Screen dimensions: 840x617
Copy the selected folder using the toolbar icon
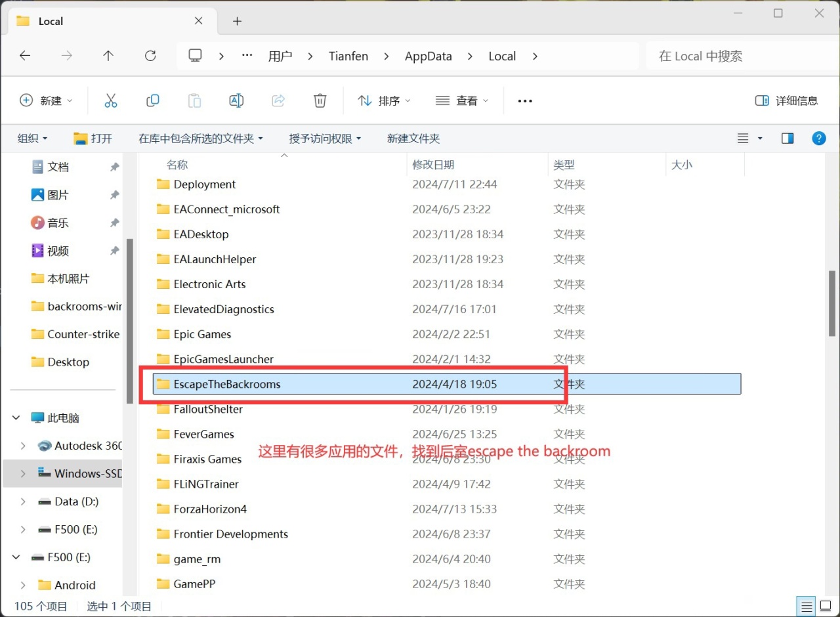(152, 100)
